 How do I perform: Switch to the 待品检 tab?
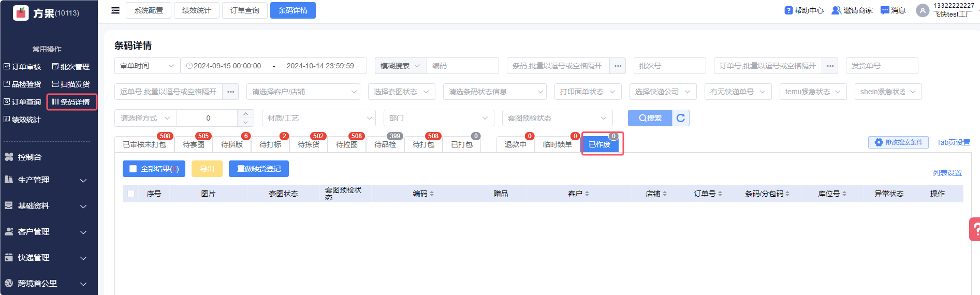(x=385, y=144)
